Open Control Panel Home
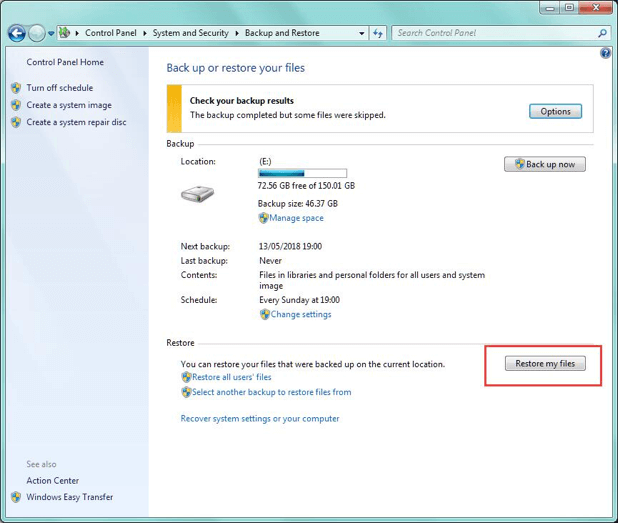Image resolution: width=618 pixels, height=523 pixels. (x=65, y=62)
